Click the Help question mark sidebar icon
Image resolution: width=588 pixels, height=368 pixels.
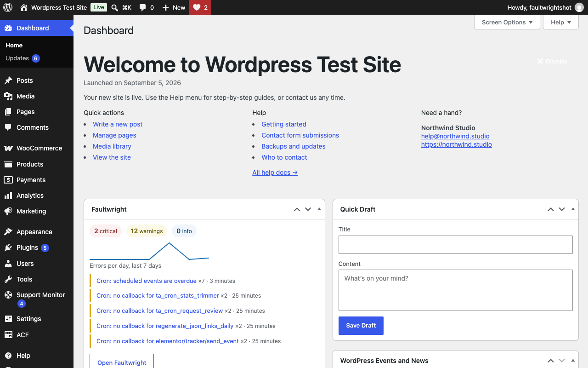click(8, 356)
